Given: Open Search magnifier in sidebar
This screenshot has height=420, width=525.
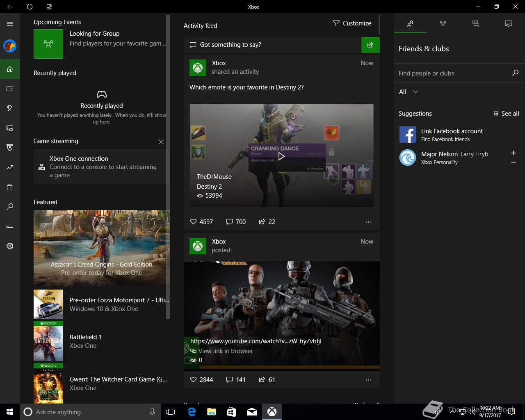Looking at the screenshot, I should pos(10,207).
